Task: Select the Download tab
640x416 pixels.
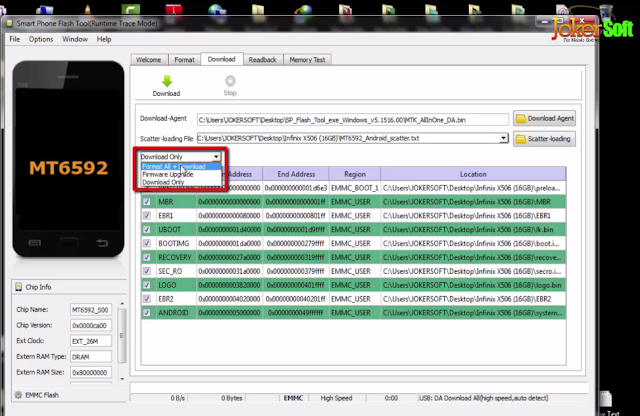Action: tap(222, 59)
